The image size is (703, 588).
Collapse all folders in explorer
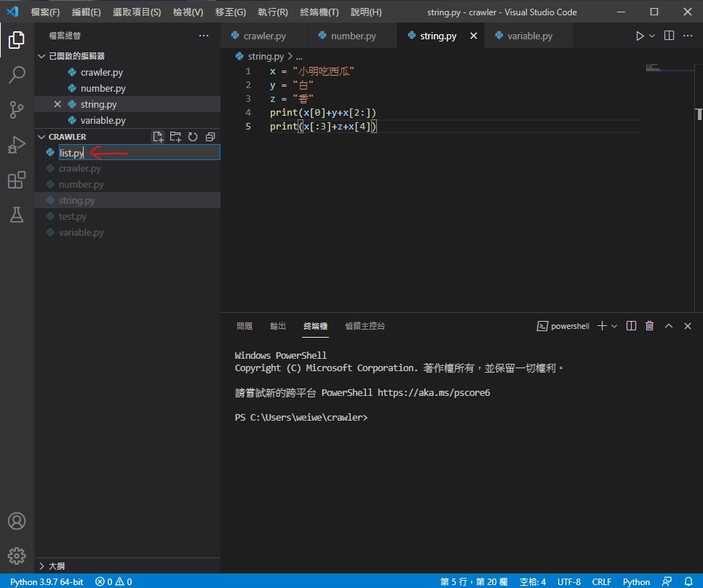click(210, 137)
